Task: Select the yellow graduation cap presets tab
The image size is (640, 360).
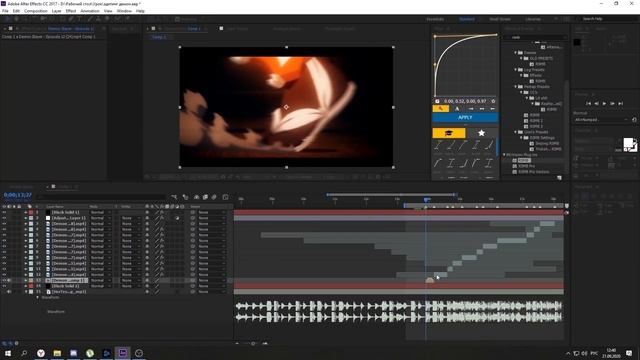Action: point(449,133)
